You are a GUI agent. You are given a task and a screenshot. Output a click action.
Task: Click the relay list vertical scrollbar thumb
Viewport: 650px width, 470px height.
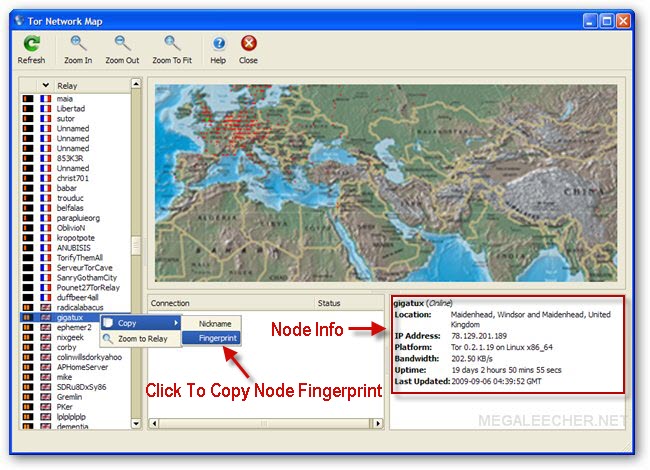[136, 245]
